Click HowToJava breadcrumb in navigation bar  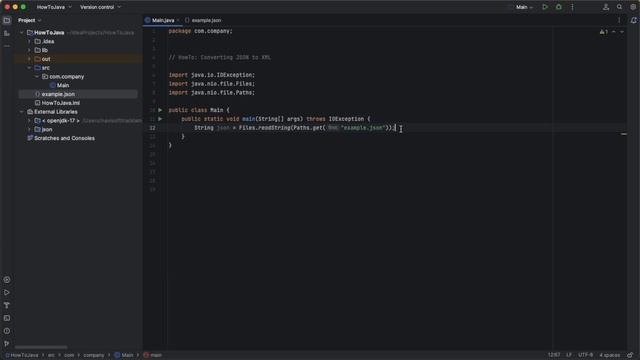click(x=22, y=355)
